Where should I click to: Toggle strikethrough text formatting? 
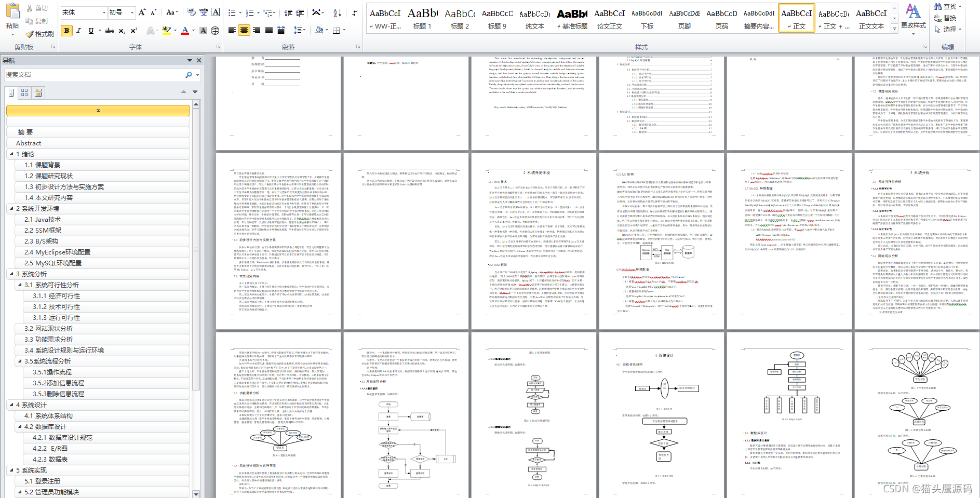109,31
